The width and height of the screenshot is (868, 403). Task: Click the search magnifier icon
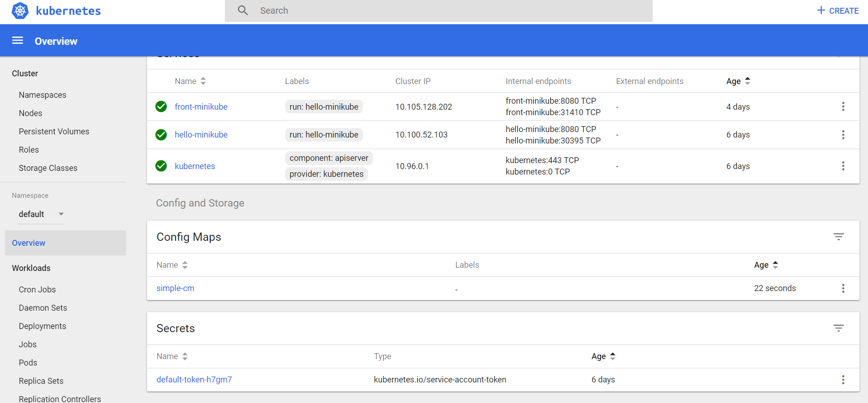[243, 11]
